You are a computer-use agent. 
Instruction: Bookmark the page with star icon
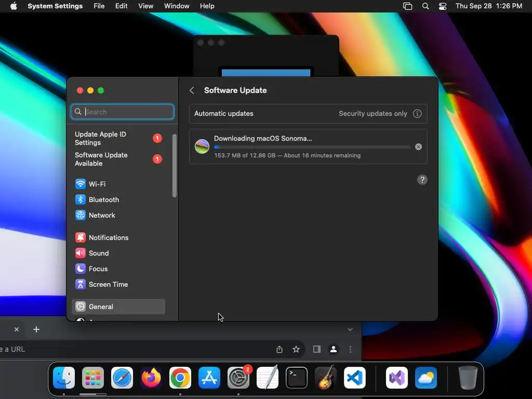[x=296, y=349]
